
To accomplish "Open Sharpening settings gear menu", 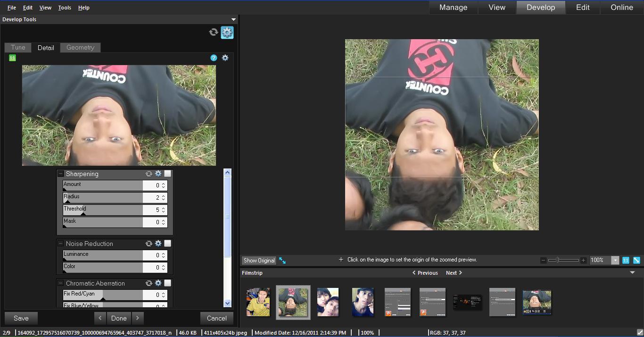I will point(158,174).
